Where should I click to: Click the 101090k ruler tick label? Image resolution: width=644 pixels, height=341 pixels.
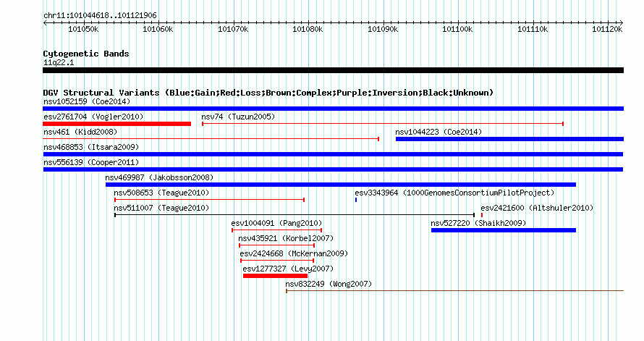pyautogui.click(x=383, y=29)
